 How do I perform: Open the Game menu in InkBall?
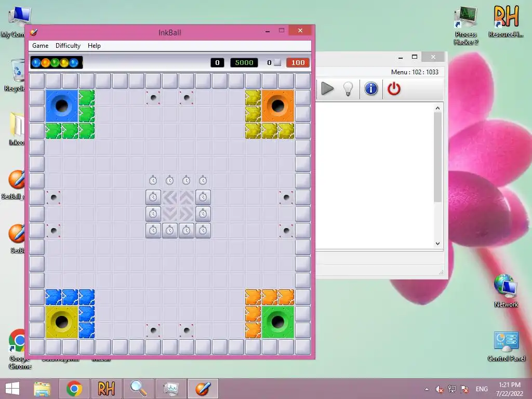point(40,46)
